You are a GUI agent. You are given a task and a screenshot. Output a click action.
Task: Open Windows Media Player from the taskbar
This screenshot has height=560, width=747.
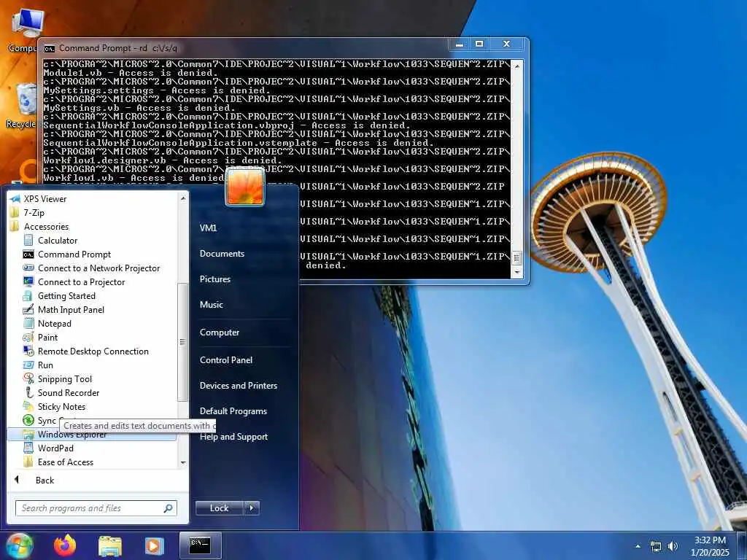pyautogui.click(x=154, y=546)
